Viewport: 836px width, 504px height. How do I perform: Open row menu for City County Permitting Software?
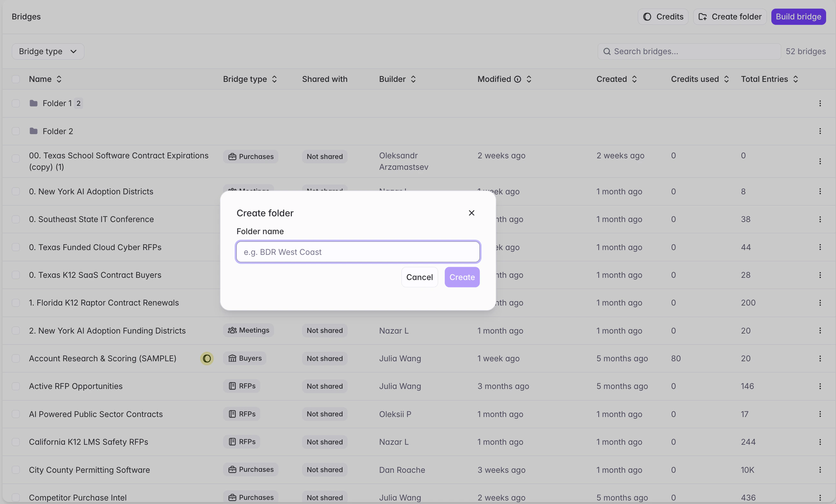tap(820, 469)
